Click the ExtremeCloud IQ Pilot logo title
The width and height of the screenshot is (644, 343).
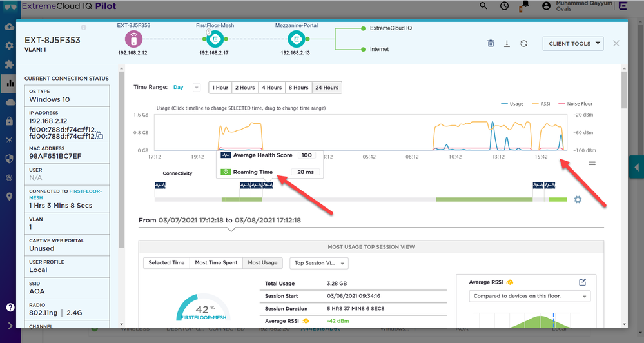pyautogui.click(x=68, y=6)
